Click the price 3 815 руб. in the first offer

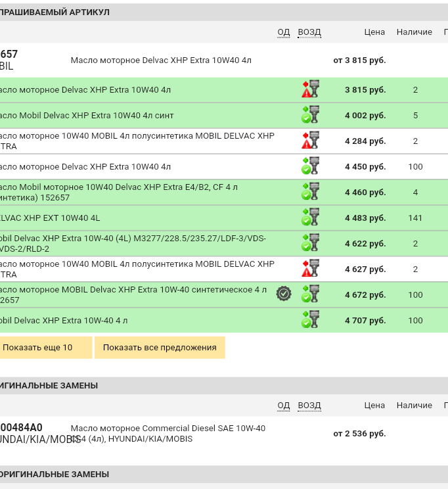(365, 90)
